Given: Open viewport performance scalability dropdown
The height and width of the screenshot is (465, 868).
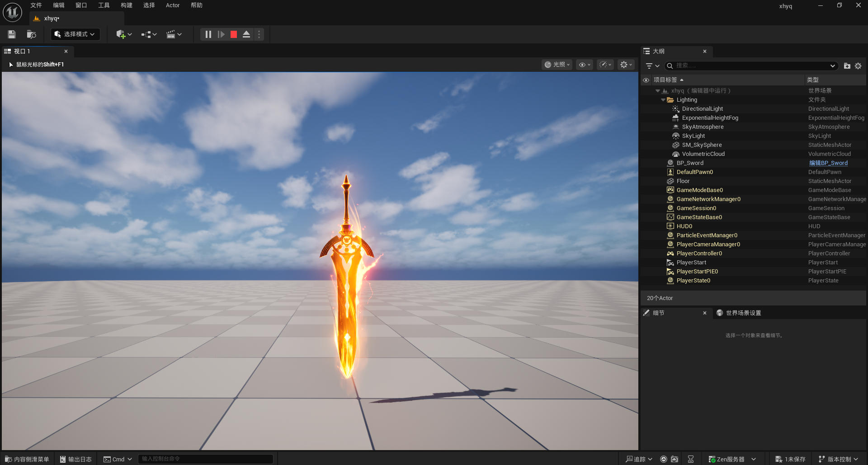Looking at the screenshot, I should 605,65.
